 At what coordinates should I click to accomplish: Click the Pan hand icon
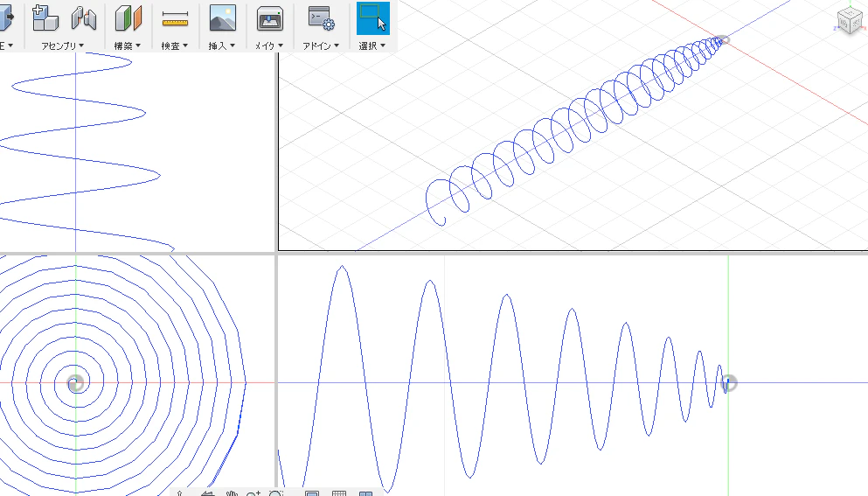232,493
